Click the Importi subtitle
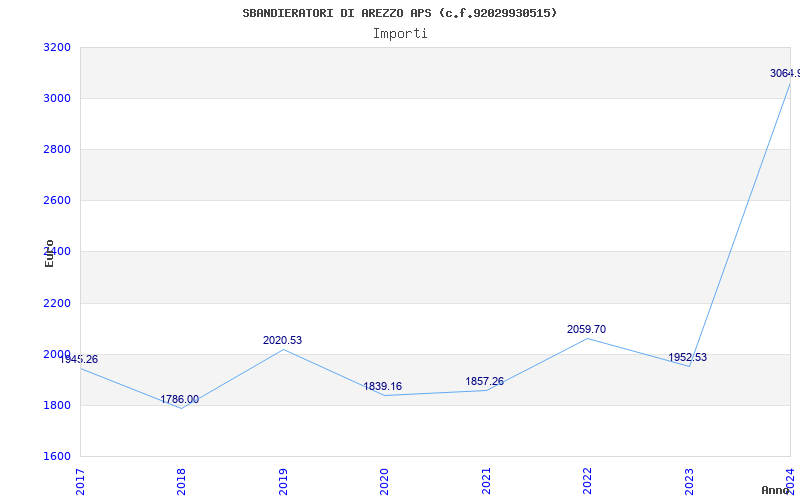This screenshot has width=800, height=500. (400, 34)
